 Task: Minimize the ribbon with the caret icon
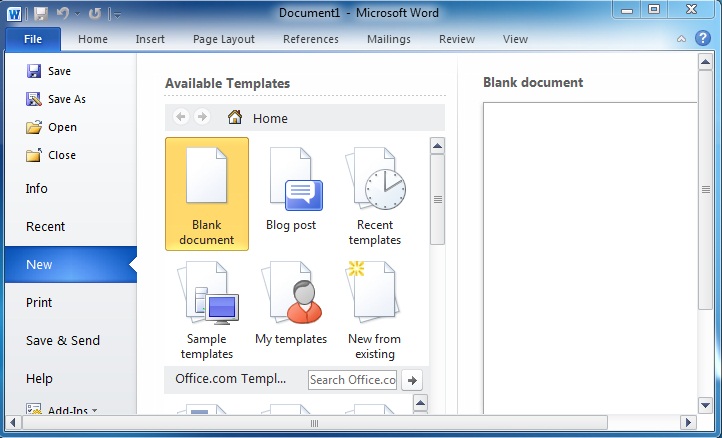pos(681,39)
